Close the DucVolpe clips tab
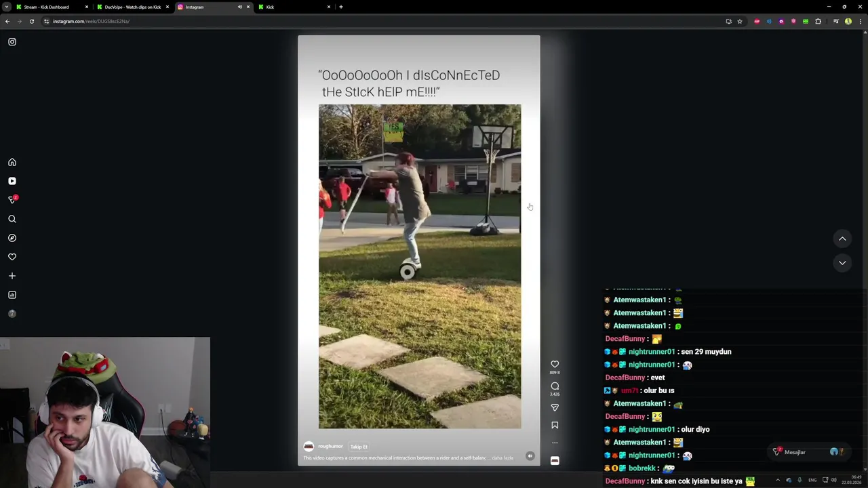 167,7
